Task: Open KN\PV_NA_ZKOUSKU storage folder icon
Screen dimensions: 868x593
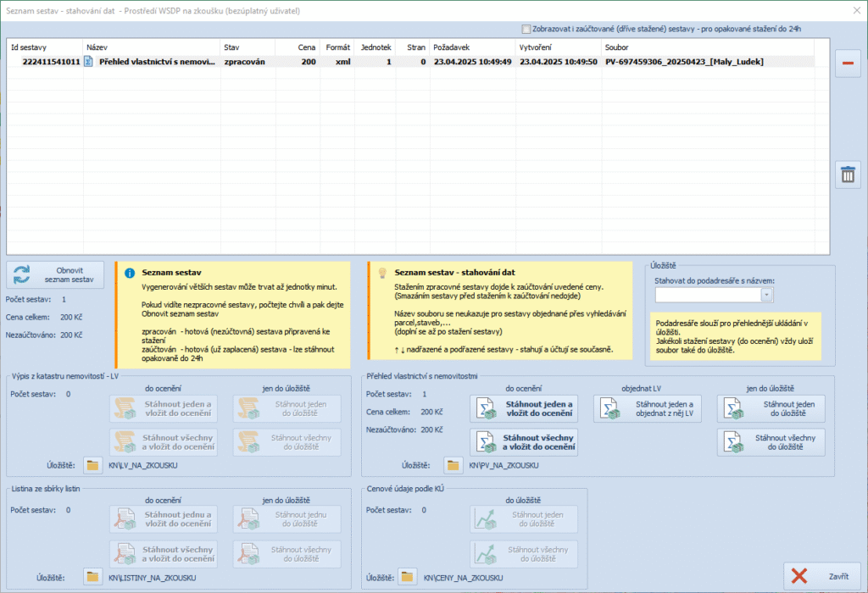Action: 453,465
